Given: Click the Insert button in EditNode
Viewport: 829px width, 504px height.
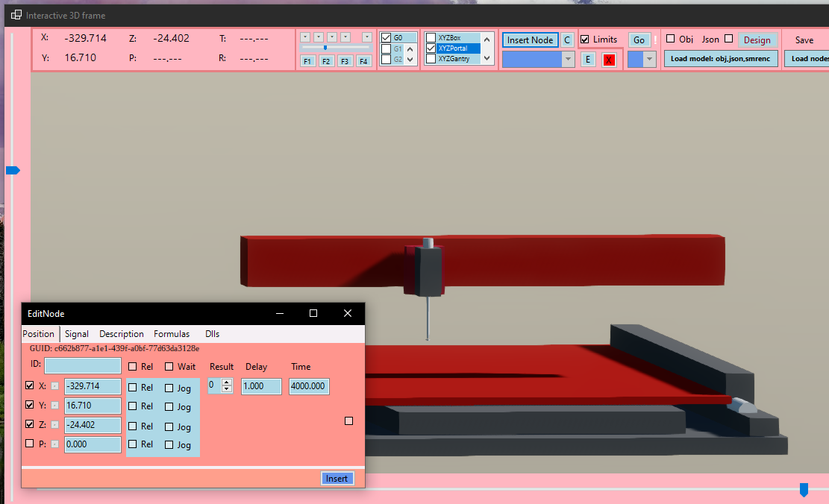Looking at the screenshot, I should point(337,478).
